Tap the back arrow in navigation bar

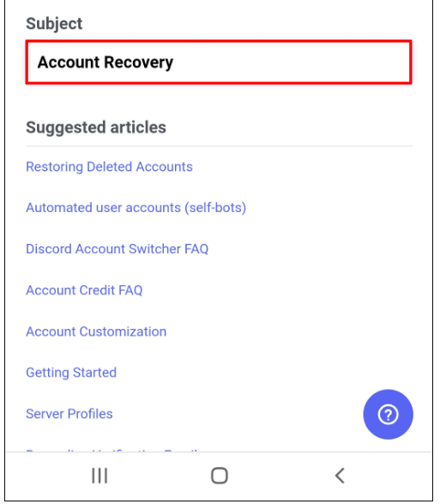point(340,476)
